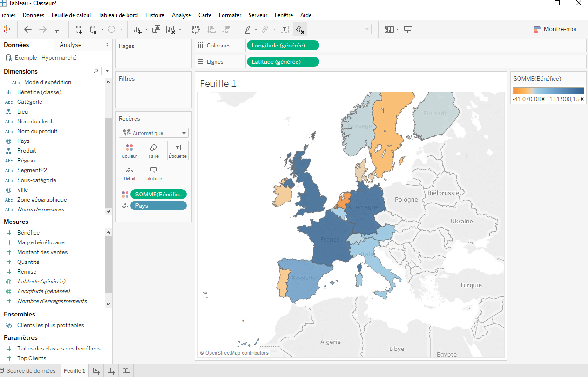Click the pause auto updates icon
The height and width of the screenshot is (377, 588).
[x=93, y=30]
